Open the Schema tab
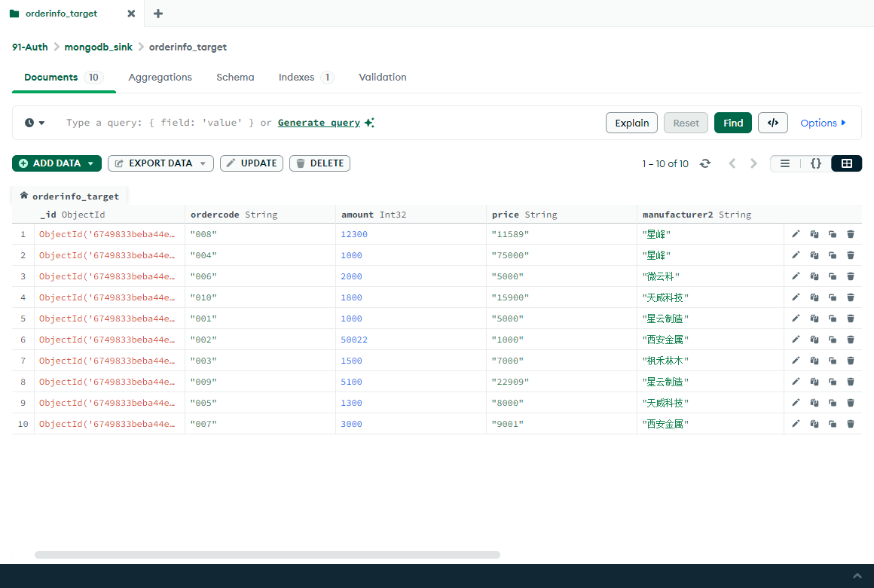This screenshot has height=588, width=874. coord(235,78)
